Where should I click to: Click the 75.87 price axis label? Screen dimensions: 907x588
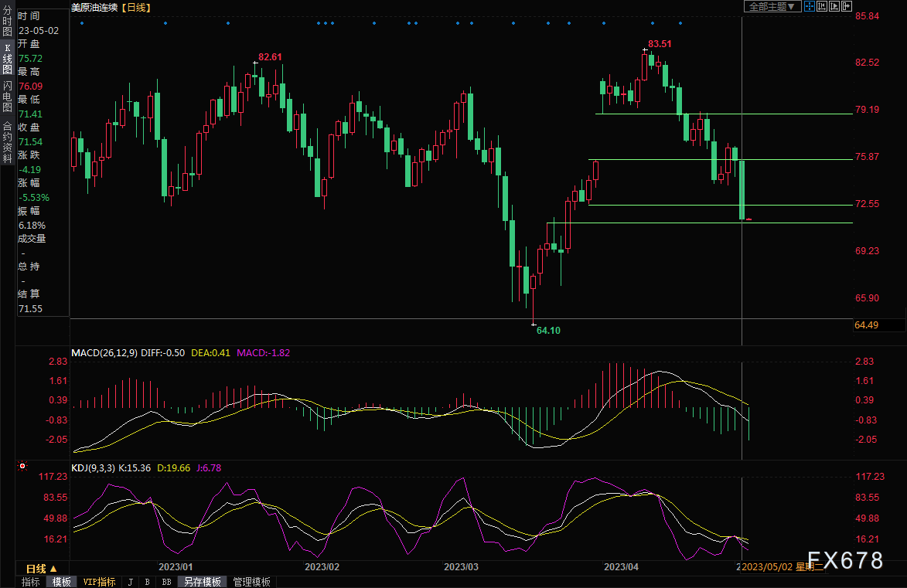pos(867,157)
